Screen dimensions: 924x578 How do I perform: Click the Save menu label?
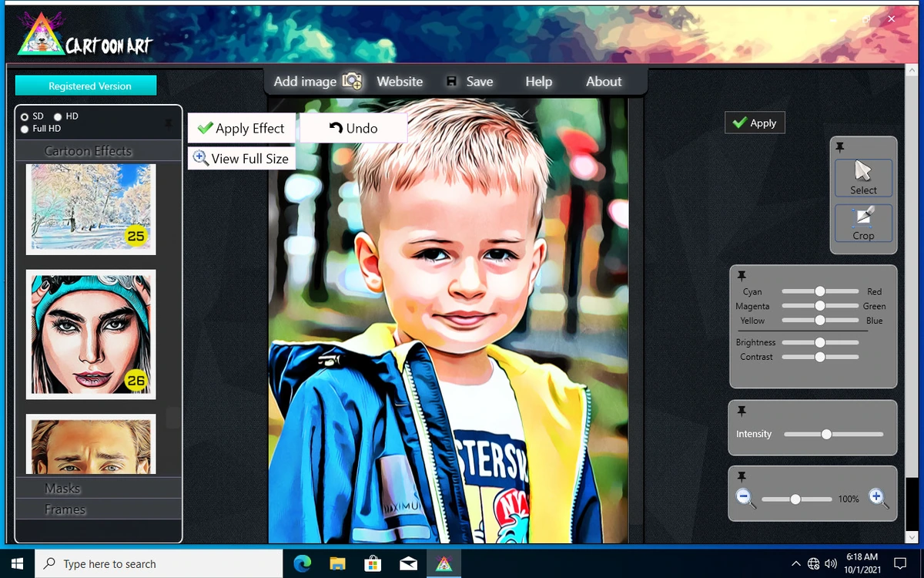[x=480, y=81]
